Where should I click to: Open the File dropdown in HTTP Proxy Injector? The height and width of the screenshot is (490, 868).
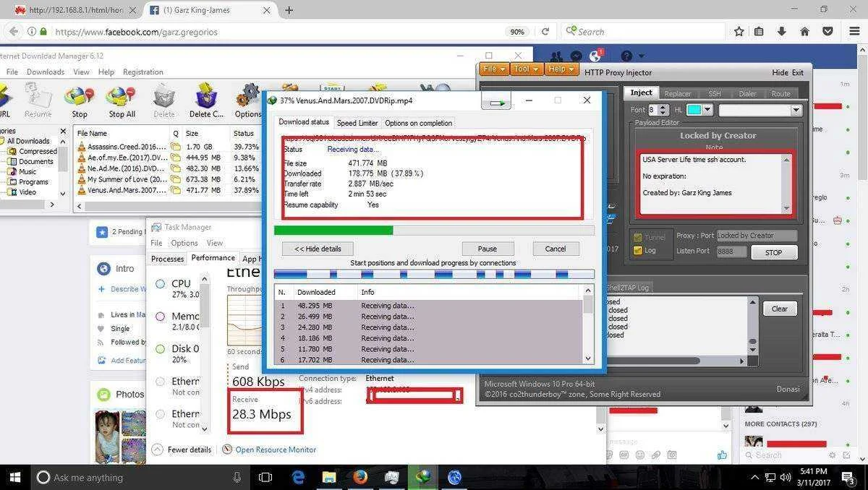493,69
